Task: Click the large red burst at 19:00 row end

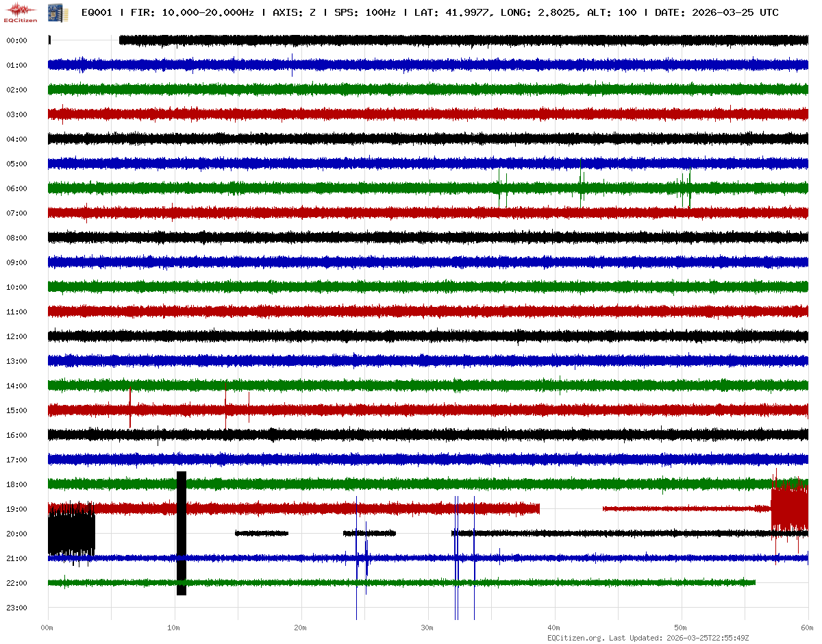Action: (789, 508)
